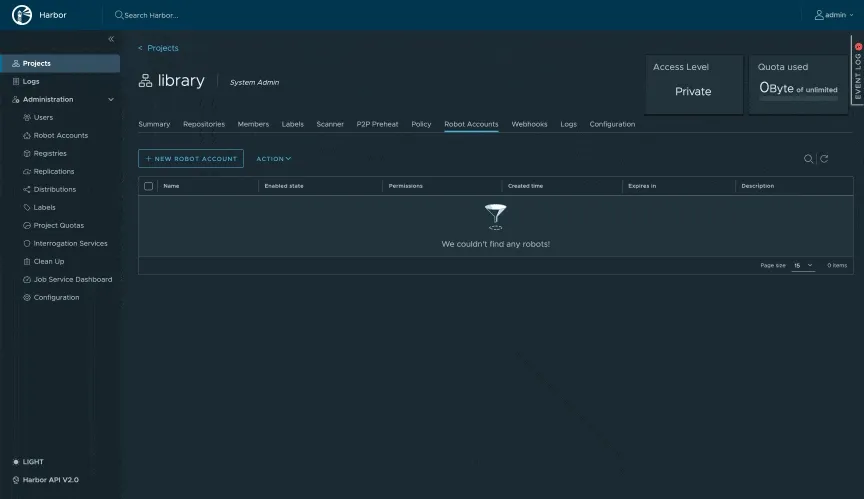Screen dimensions: 864x499
Task: Toggle the select-all checkbox in table header
Action: coord(149,186)
